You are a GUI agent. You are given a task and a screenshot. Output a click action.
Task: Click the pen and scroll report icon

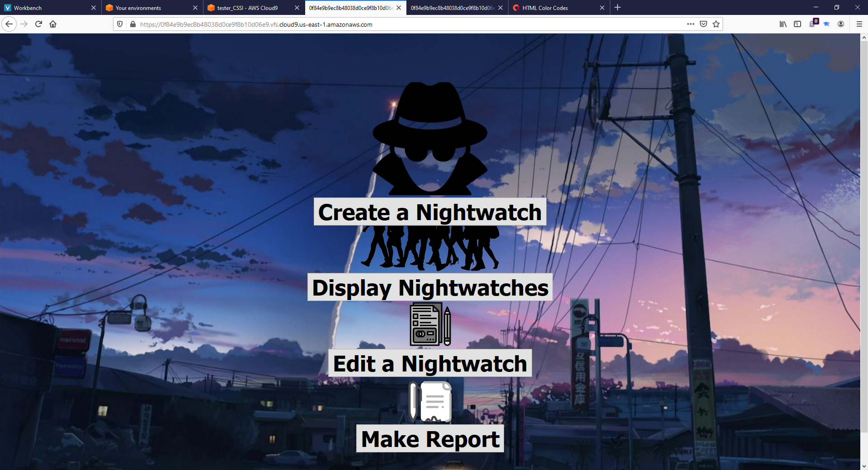(x=430, y=402)
